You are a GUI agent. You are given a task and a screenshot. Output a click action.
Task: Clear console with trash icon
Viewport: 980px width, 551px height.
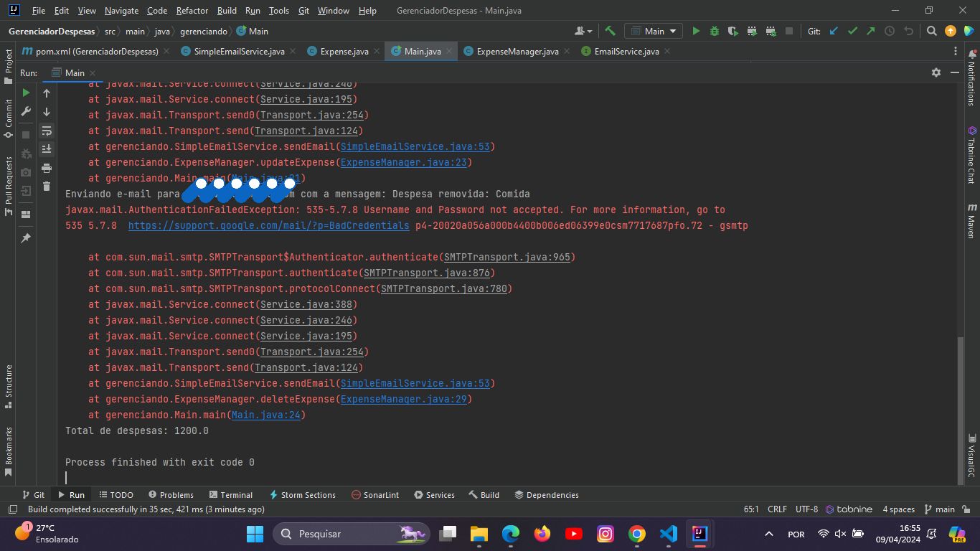(47, 187)
